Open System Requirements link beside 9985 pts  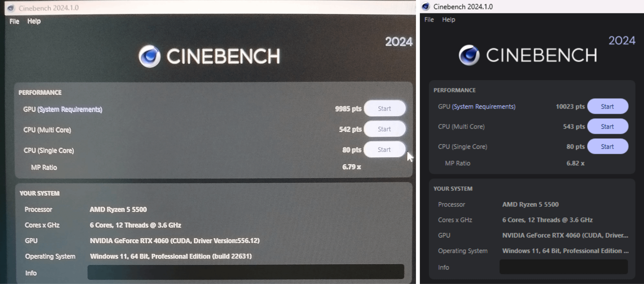click(70, 110)
